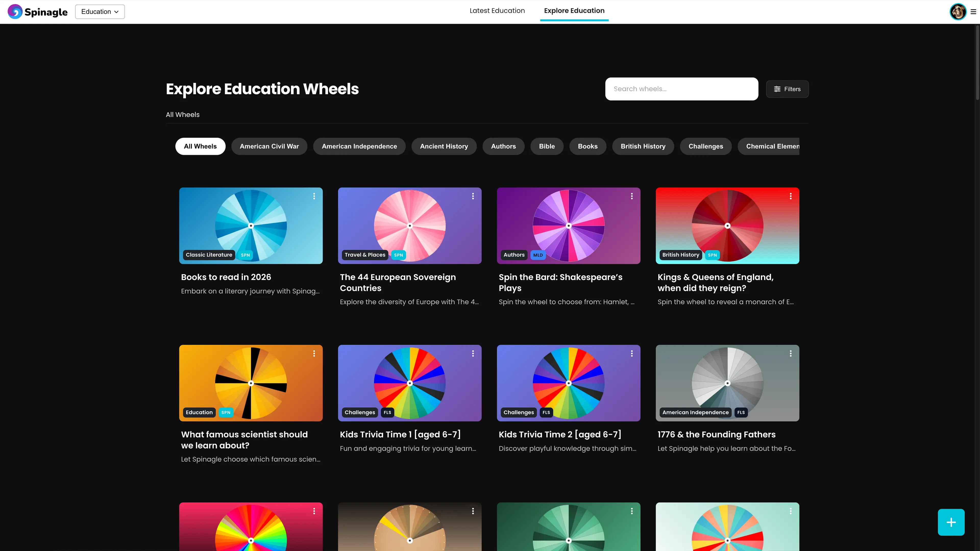980x551 pixels.
Task: Open options menu on Books to read in 2026 card
Action: (314, 196)
